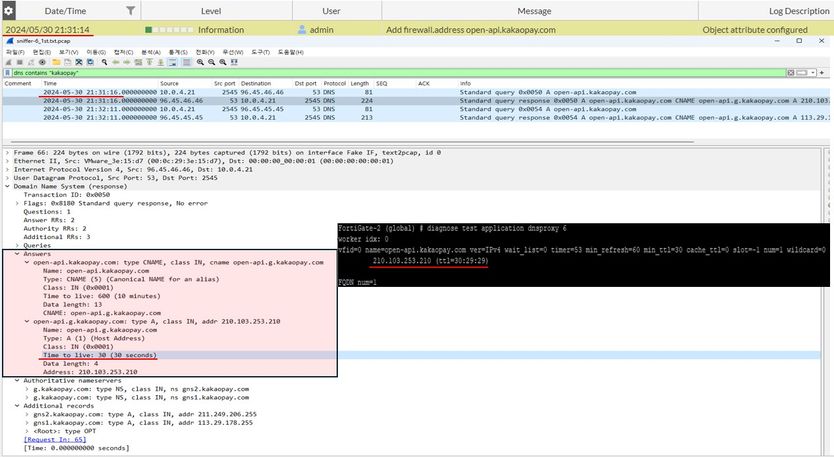This screenshot has width=834, height=457.
Task: Open the display filter history dropdown
Action: coord(813,72)
